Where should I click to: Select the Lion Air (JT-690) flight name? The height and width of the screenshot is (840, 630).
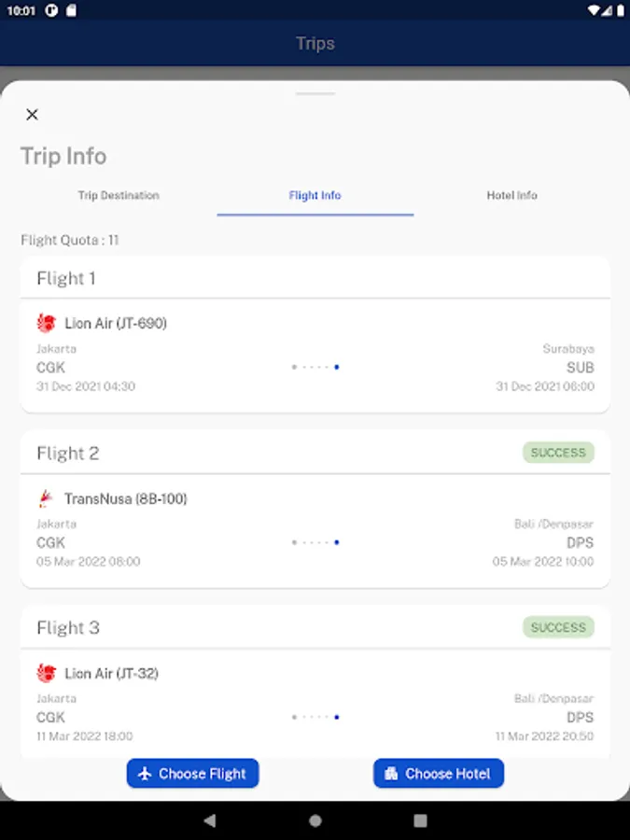(116, 324)
